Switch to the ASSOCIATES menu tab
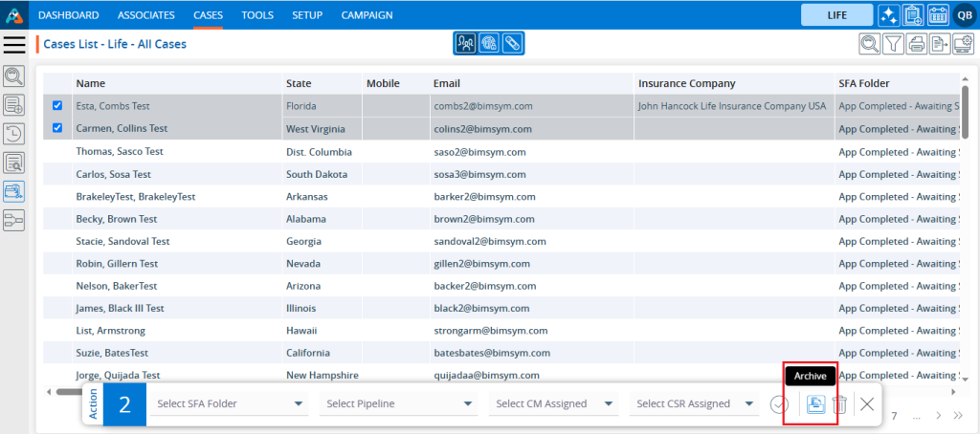The height and width of the screenshot is (434, 980). [x=145, y=15]
